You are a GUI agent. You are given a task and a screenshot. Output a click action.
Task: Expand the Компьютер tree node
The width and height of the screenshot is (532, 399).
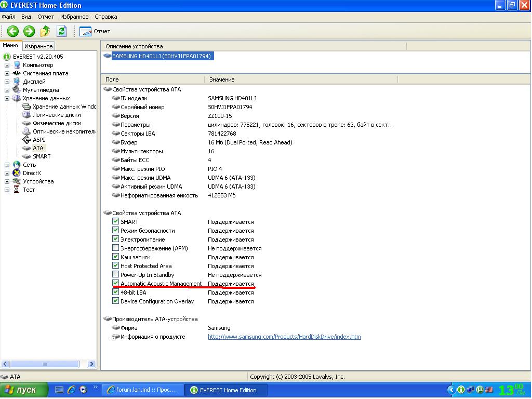click(7, 65)
